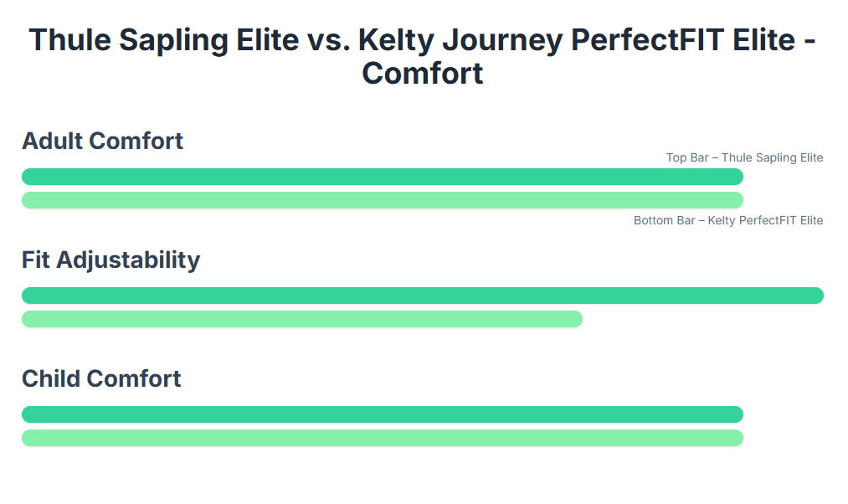Click the dark green Fit Adjustability bar

423,296
